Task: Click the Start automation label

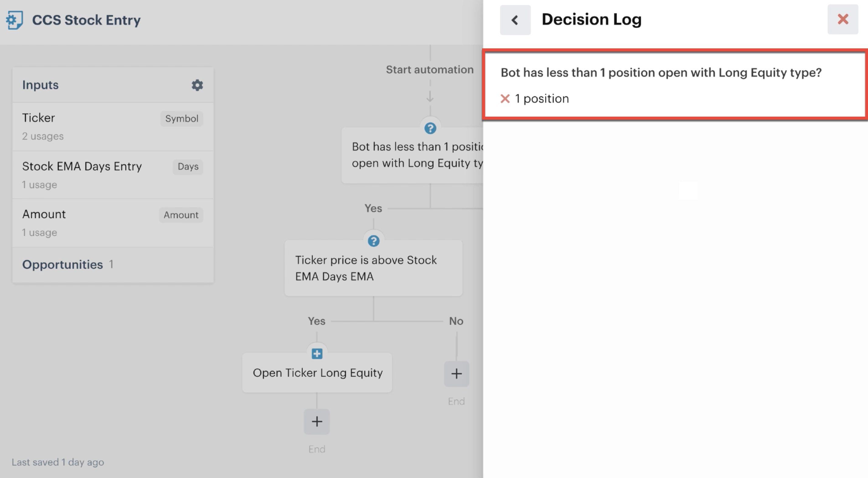Action: point(430,70)
